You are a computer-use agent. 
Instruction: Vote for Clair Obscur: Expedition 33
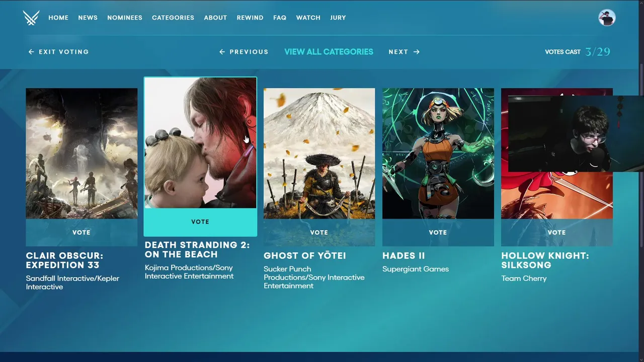(x=82, y=232)
